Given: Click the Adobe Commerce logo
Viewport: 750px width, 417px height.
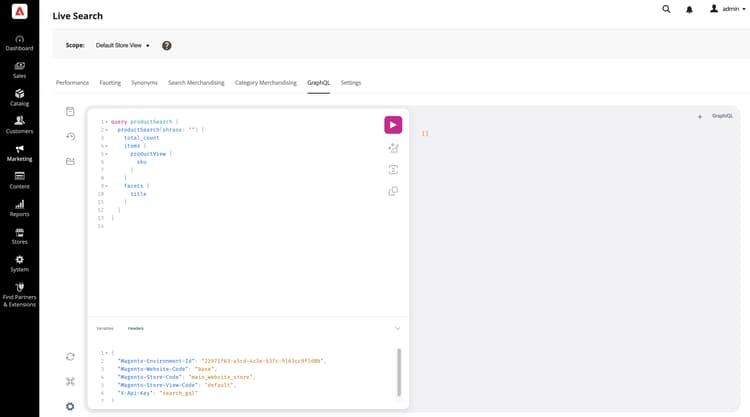Looking at the screenshot, I should (x=19, y=11).
